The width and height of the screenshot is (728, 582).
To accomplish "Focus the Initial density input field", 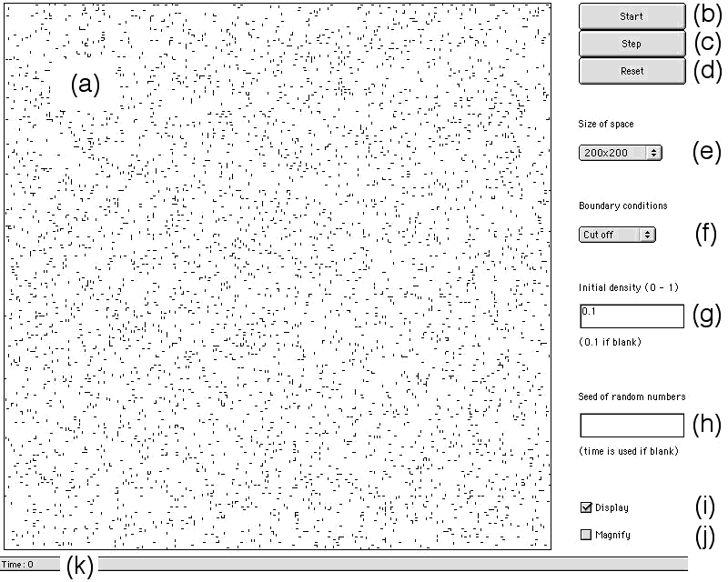I will (632, 316).
